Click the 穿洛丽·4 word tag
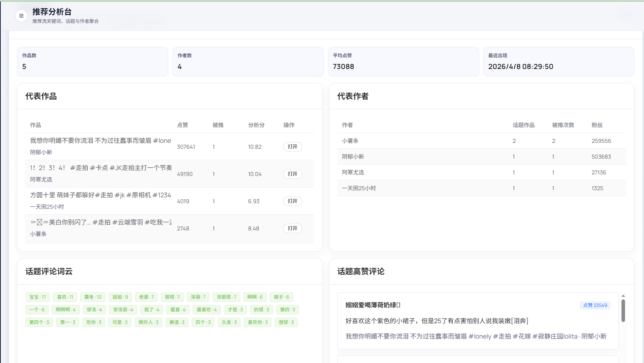 (x=123, y=310)
